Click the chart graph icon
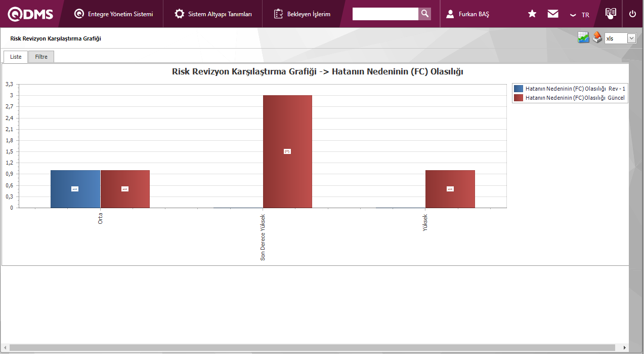Viewport: 644px width, 354px height. point(584,38)
